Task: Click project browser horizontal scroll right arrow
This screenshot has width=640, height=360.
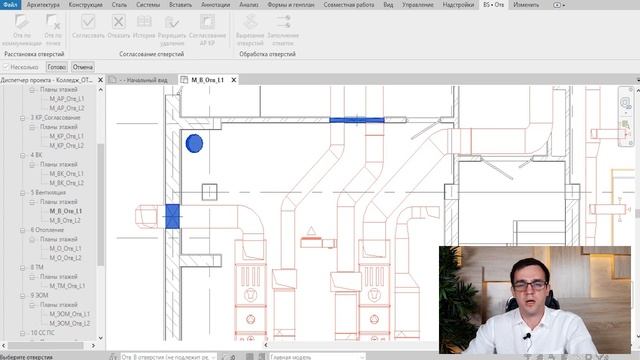Action: click(93, 346)
